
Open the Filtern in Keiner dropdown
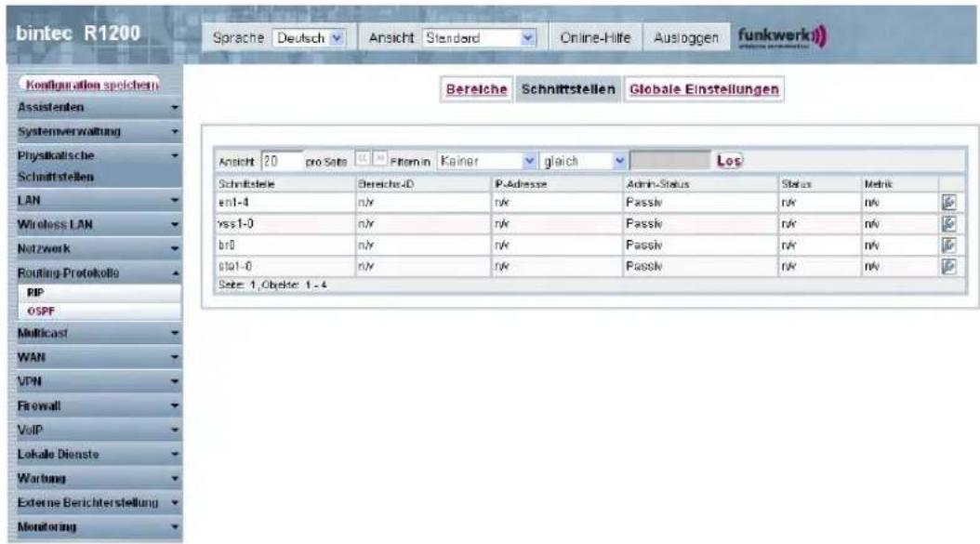pos(487,161)
